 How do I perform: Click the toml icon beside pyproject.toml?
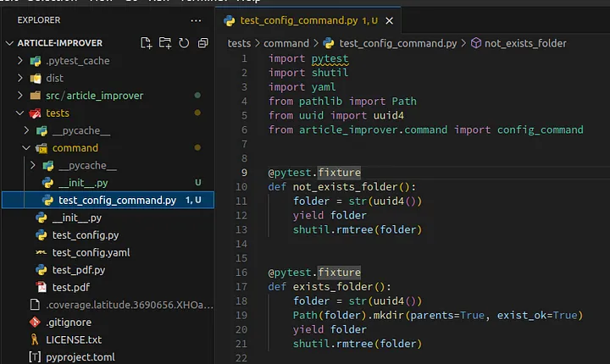tap(35, 356)
